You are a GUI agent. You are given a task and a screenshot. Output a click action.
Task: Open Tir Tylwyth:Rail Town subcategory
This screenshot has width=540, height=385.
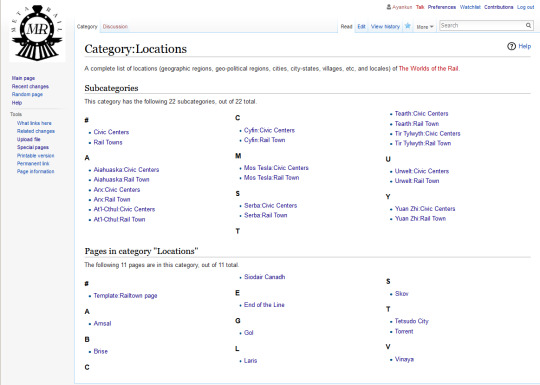[423, 143]
